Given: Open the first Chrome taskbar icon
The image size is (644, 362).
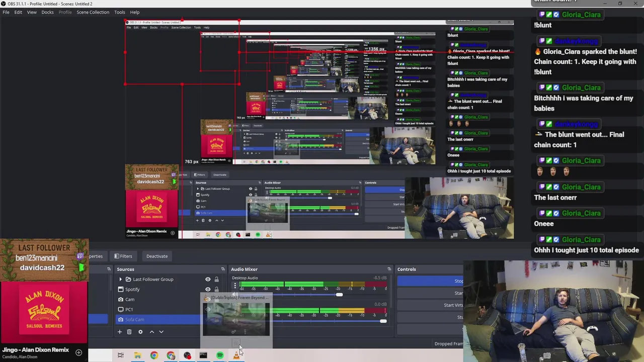Looking at the screenshot, I should (154, 355).
